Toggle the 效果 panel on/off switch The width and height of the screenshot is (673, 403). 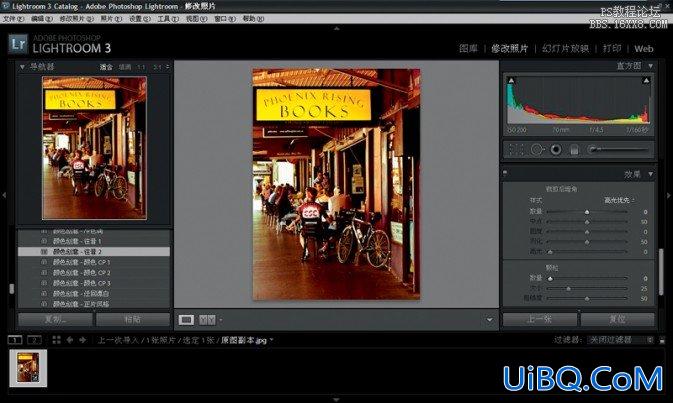505,173
